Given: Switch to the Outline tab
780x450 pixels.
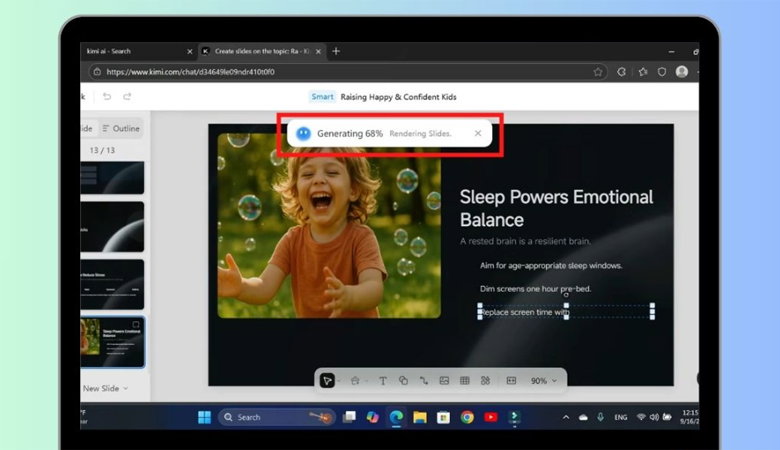Looking at the screenshot, I should (x=121, y=128).
